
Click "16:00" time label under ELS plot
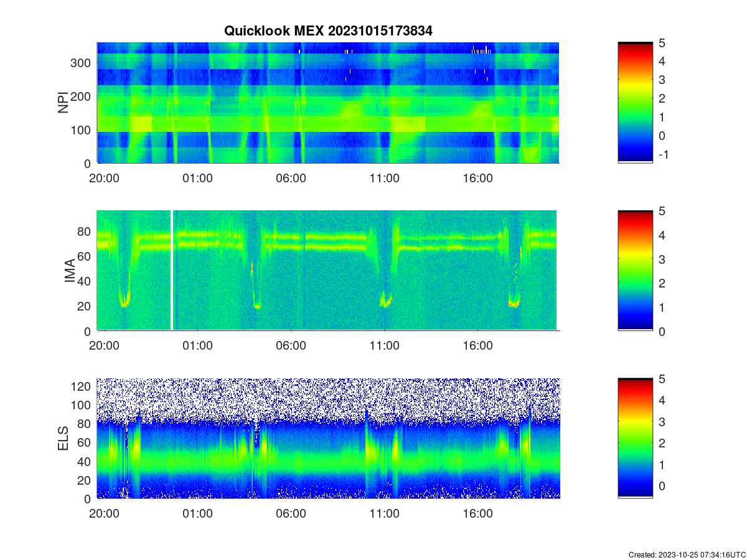pyautogui.click(x=478, y=514)
